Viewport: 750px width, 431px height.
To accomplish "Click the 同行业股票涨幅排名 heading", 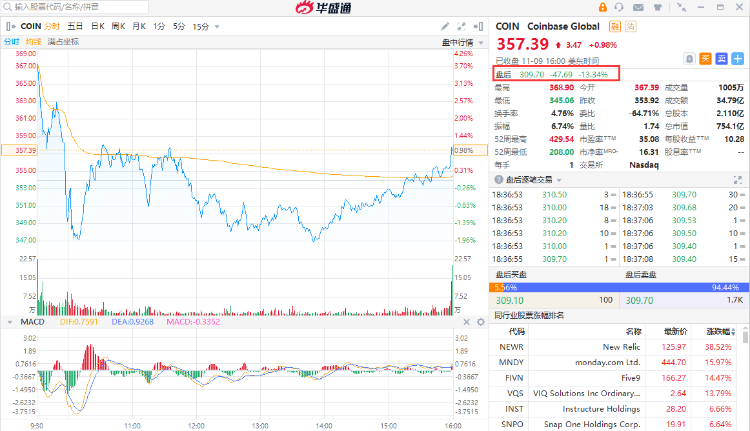I will click(529, 315).
